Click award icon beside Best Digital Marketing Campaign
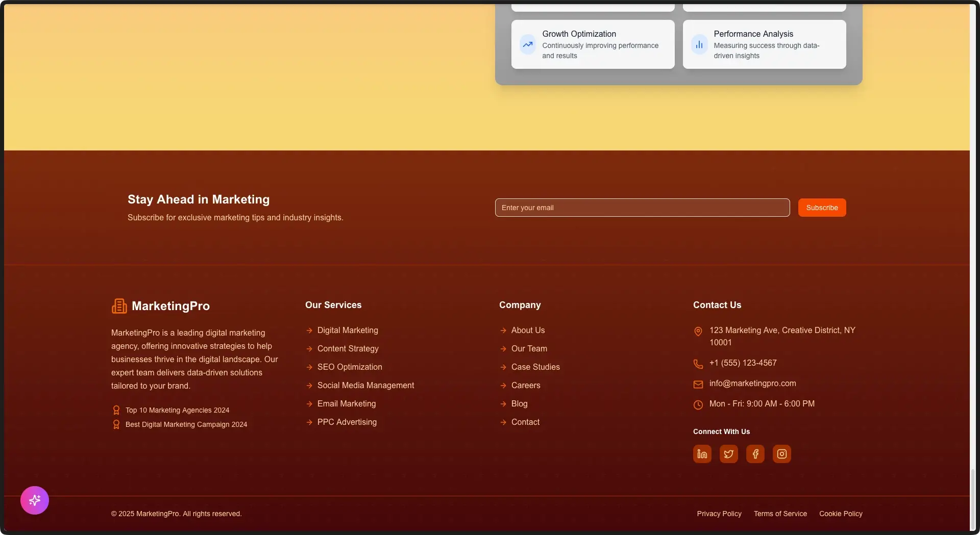This screenshot has width=980, height=535. (116, 424)
